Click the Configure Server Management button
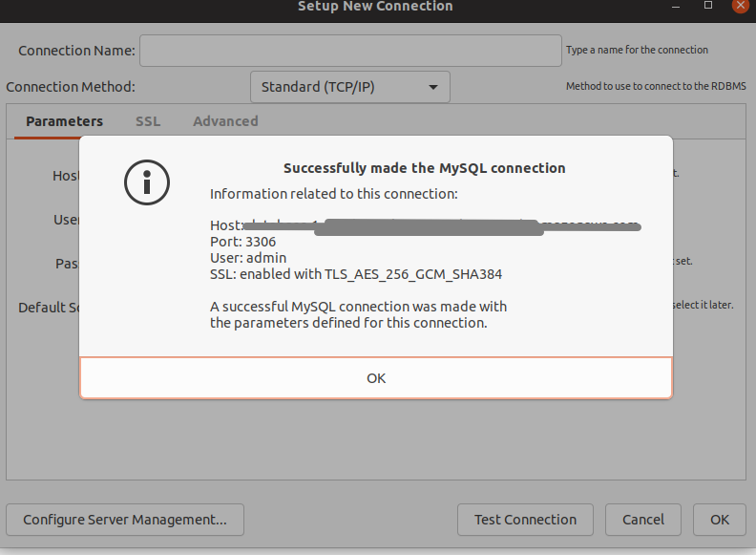The image size is (756, 555). [125, 520]
